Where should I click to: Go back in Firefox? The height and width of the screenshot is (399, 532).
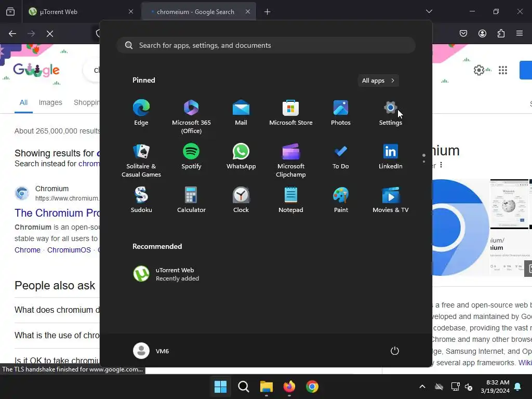[x=12, y=34]
